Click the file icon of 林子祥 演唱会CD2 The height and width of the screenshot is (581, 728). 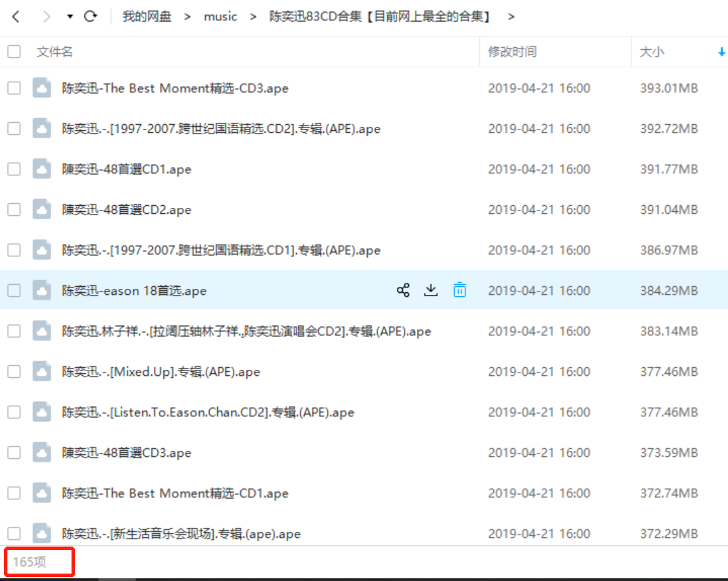pos(42,331)
